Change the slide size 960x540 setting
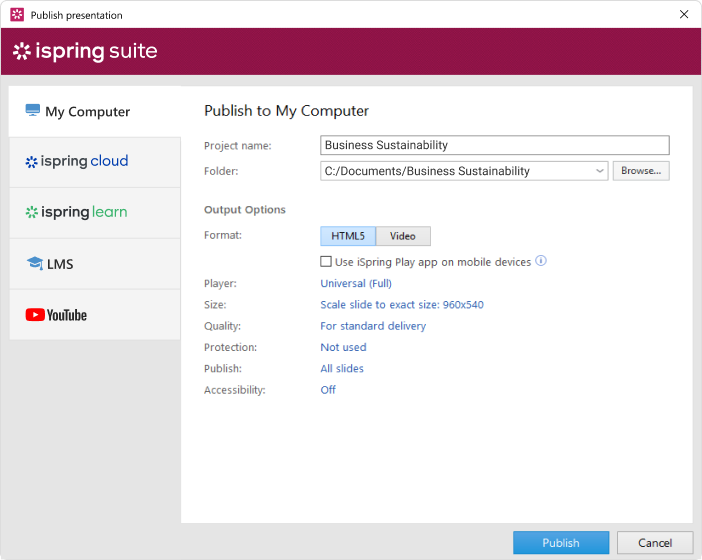The width and height of the screenshot is (702, 560). pyautogui.click(x=401, y=305)
